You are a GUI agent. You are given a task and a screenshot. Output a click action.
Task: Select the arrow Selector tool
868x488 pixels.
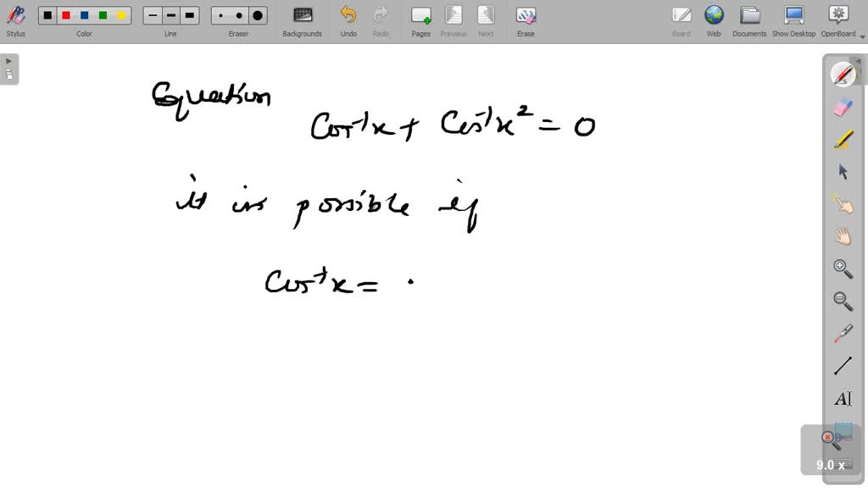(x=843, y=172)
